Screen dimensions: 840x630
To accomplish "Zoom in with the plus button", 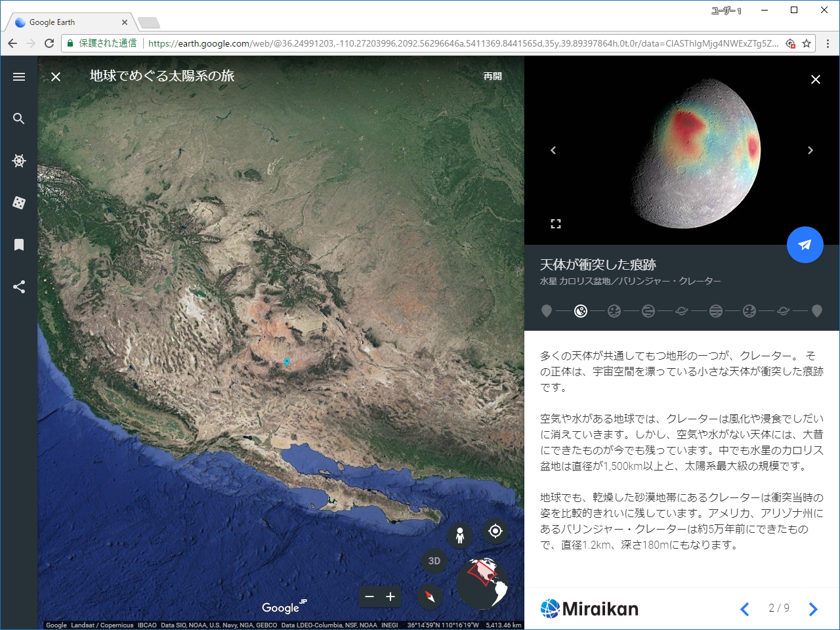I will [x=390, y=597].
